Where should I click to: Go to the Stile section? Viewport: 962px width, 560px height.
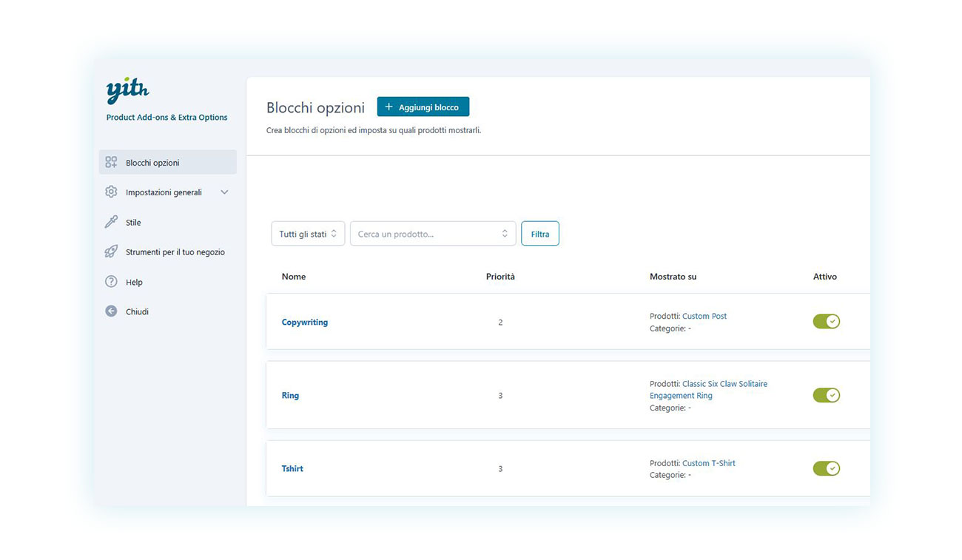[x=168, y=222]
